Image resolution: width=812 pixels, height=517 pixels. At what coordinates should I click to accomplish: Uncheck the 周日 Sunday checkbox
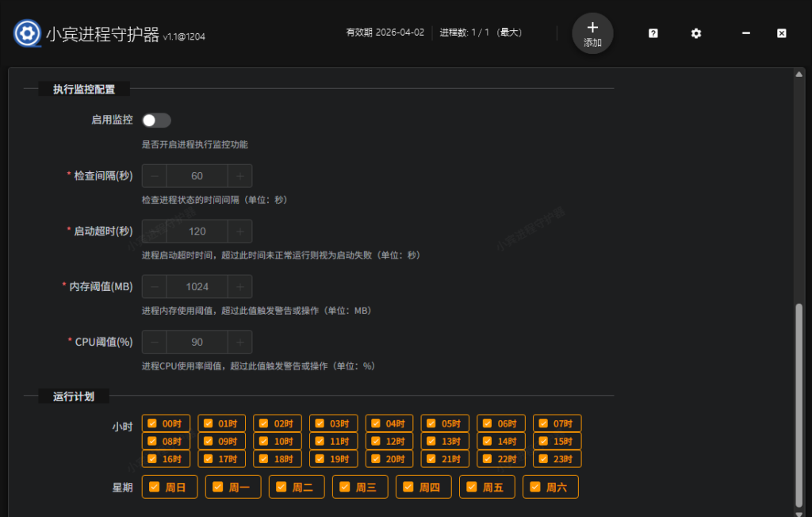[x=169, y=486]
